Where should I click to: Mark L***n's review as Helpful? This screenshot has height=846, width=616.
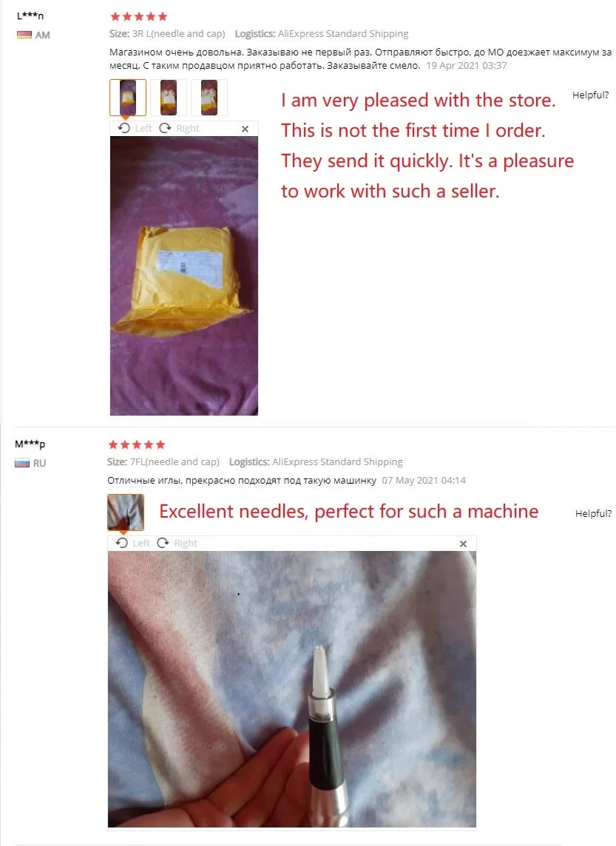pos(590,95)
